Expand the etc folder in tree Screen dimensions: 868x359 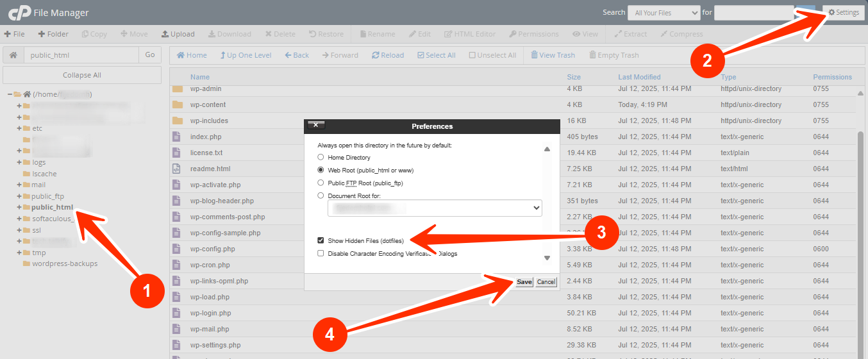(x=19, y=128)
